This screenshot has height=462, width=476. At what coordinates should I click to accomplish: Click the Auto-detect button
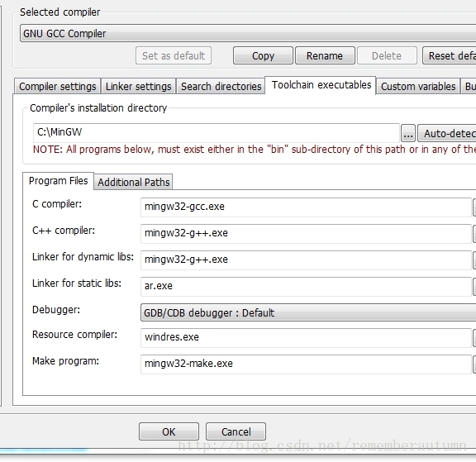447,133
